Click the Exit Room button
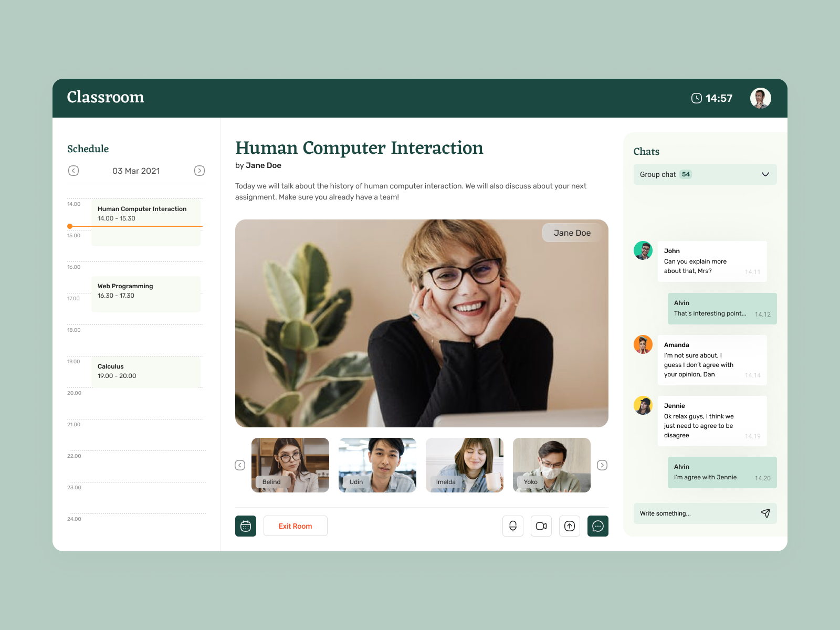The height and width of the screenshot is (630, 840). pos(295,526)
